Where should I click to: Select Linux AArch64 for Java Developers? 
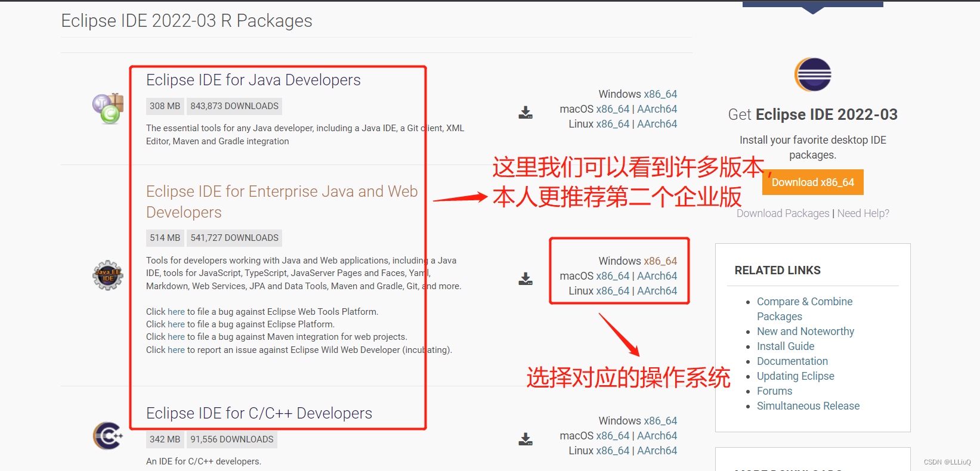(x=657, y=124)
